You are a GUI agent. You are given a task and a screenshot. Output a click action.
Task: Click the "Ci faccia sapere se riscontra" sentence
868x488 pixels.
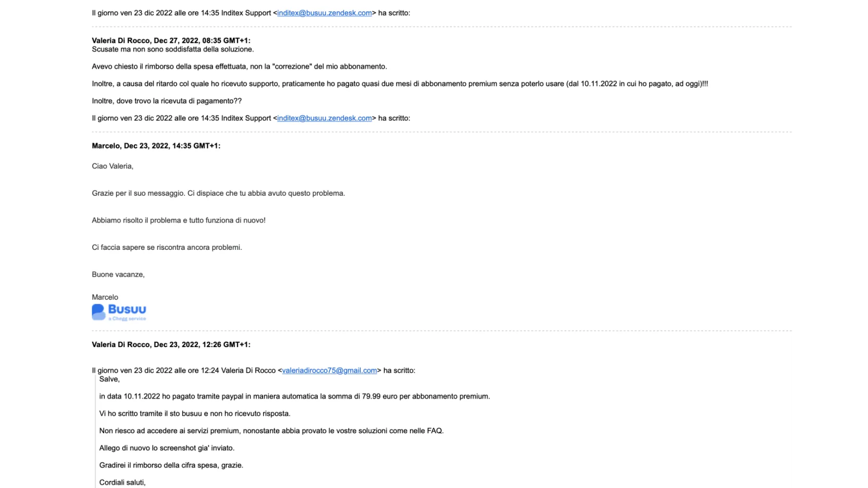point(166,247)
